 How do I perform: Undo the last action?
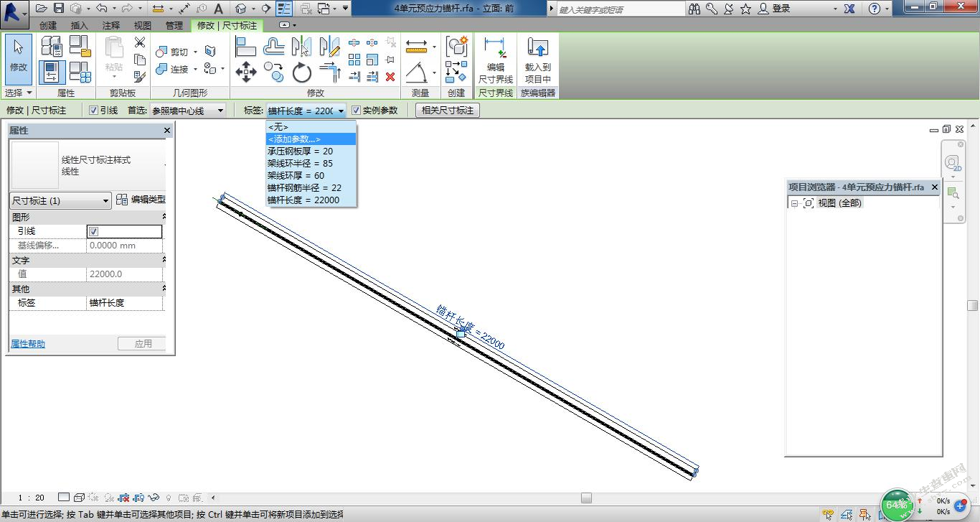click(x=100, y=9)
